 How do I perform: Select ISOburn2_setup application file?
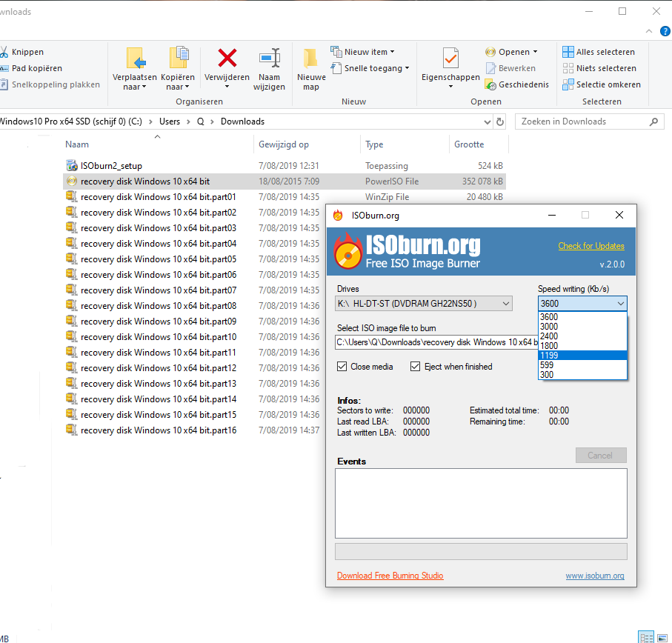[111, 166]
